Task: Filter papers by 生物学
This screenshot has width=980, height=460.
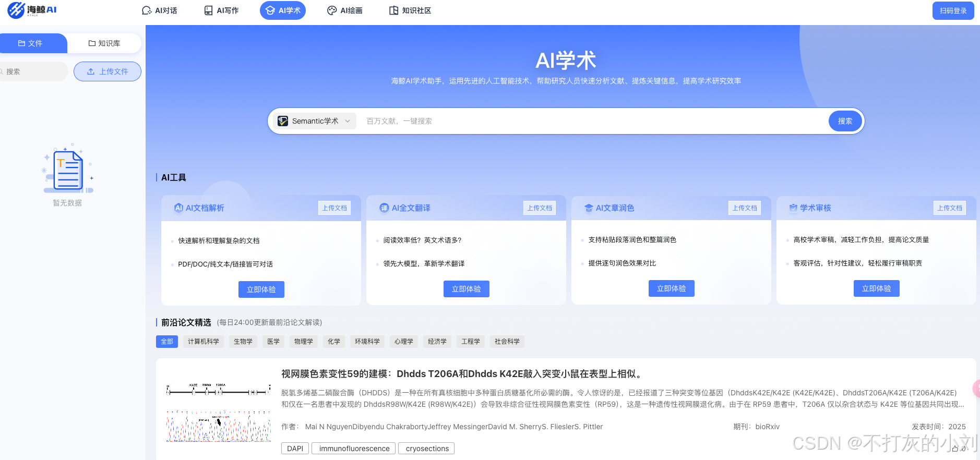Action: coord(243,342)
